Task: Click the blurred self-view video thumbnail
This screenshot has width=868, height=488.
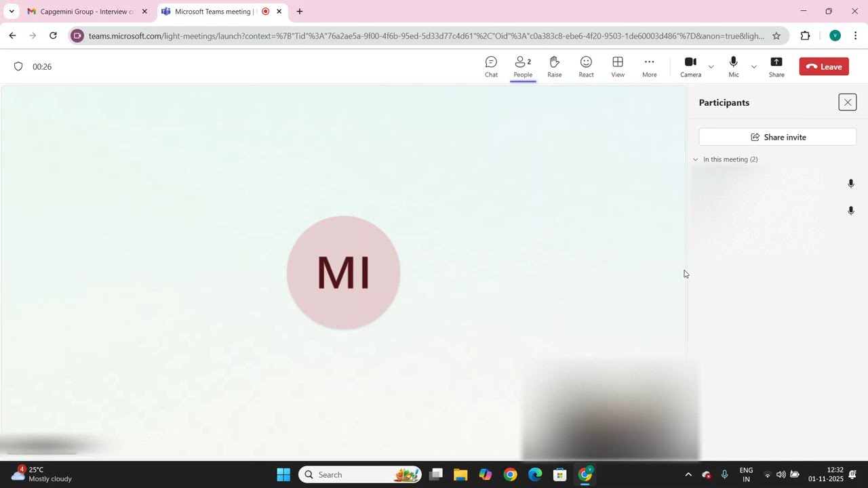Action: click(x=610, y=410)
